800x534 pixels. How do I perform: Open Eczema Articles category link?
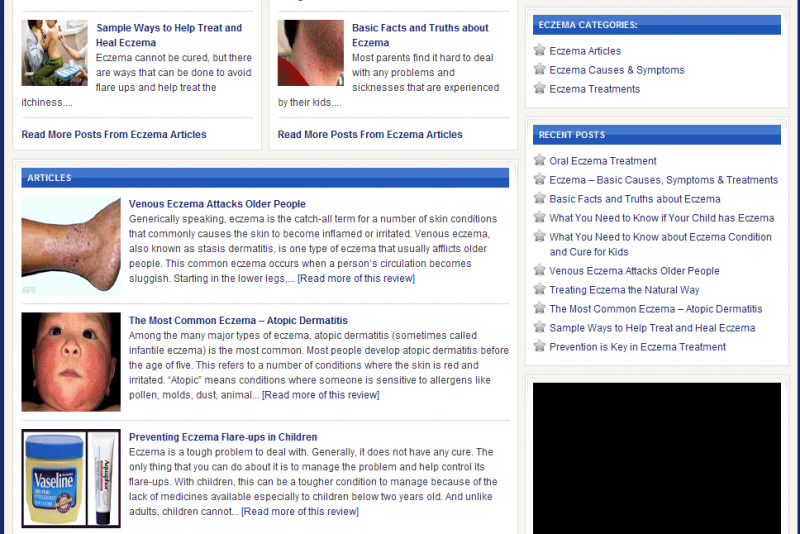(585, 51)
